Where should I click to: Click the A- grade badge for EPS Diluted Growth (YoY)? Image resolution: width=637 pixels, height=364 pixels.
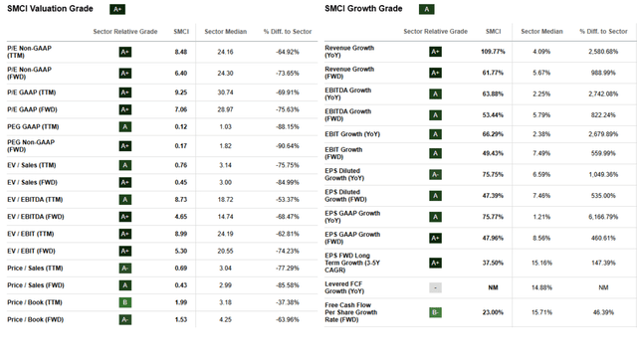coord(435,175)
